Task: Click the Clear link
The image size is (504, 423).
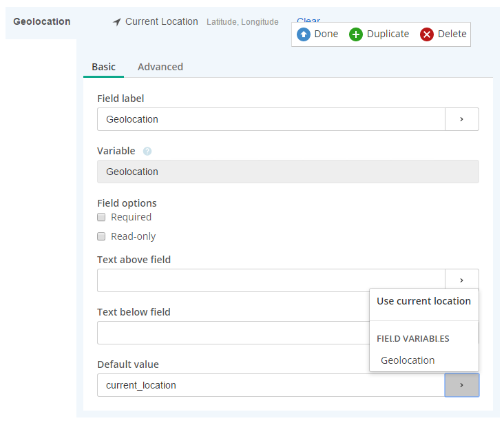Action: 308,20
